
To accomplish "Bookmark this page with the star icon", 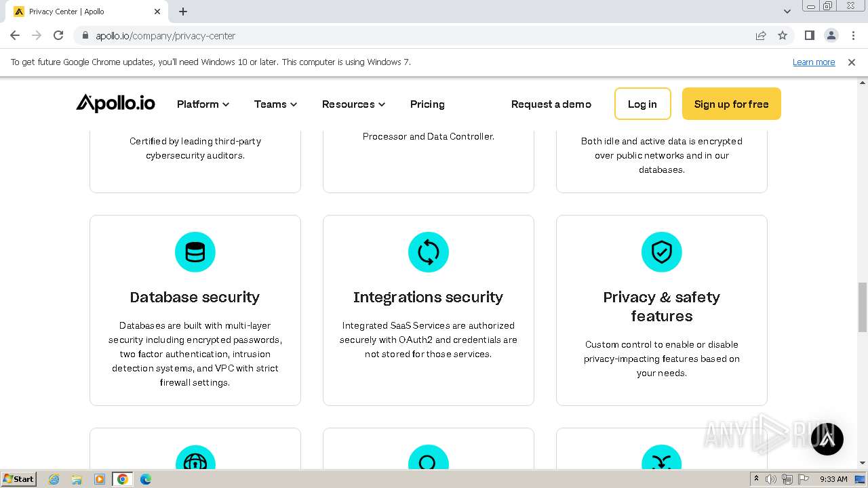I will [783, 35].
